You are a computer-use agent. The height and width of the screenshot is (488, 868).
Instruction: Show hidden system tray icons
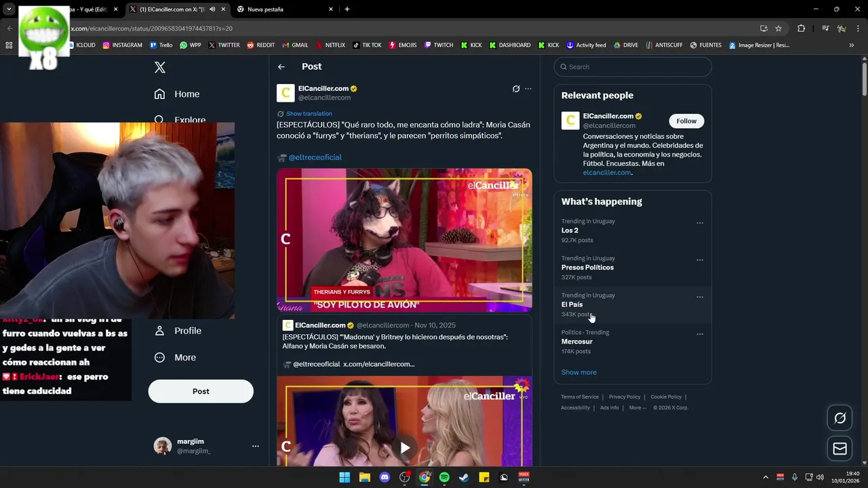coord(766,477)
